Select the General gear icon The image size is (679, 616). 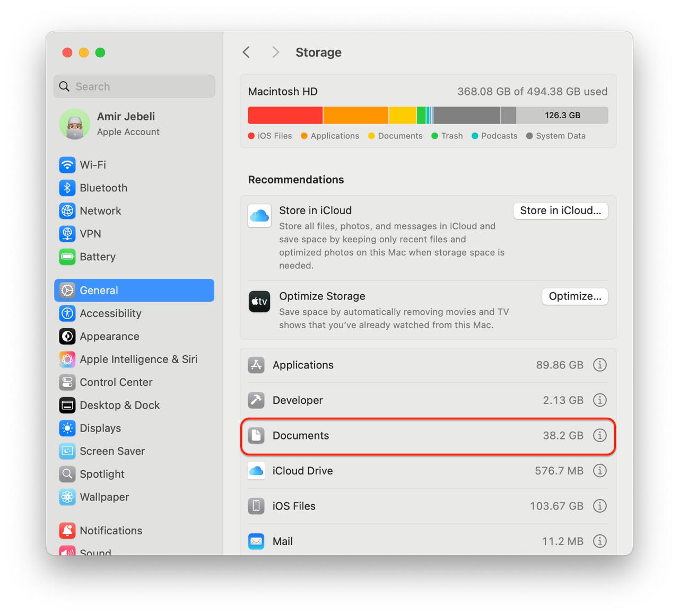(x=67, y=291)
